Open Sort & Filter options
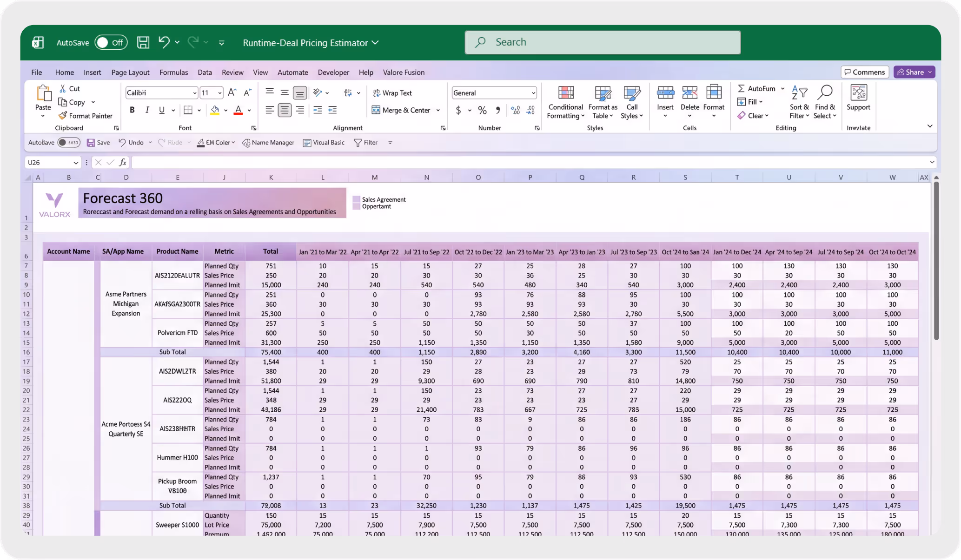 799,101
